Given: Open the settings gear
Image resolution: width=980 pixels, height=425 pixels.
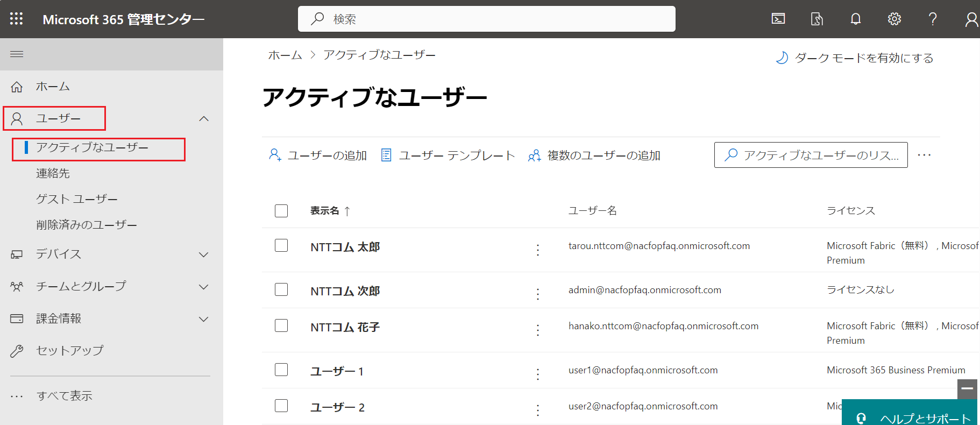Looking at the screenshot, I should (894, 19).
